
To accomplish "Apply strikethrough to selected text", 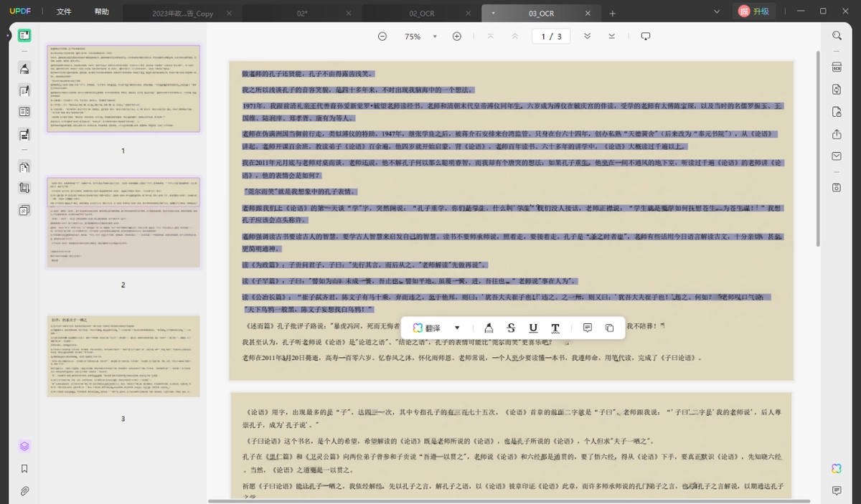I will (x=511, y=328).
